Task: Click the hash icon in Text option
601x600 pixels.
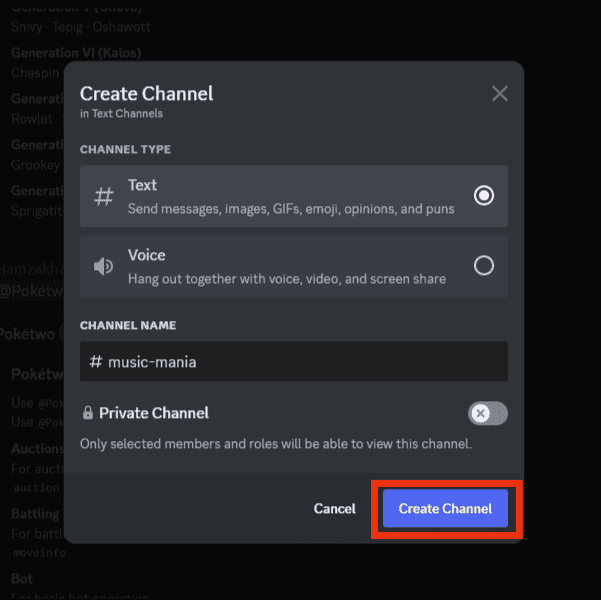Action: click(x=104, y=196)
